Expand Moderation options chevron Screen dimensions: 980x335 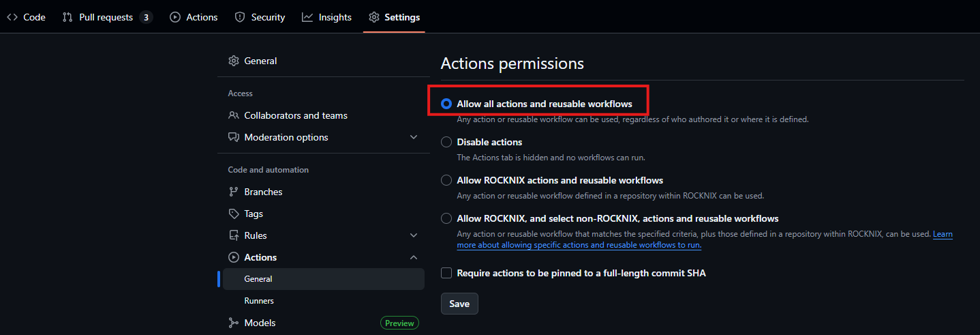[x=414, y=137]
